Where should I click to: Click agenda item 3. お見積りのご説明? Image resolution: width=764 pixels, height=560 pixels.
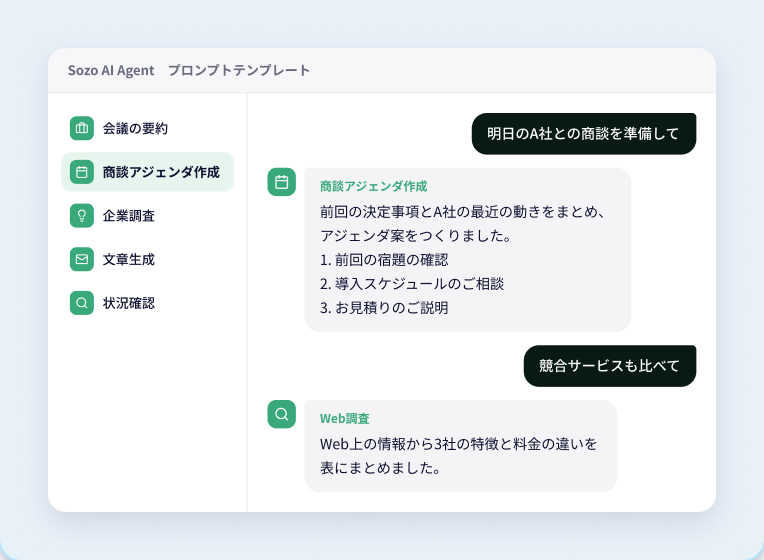coord(384,308)
